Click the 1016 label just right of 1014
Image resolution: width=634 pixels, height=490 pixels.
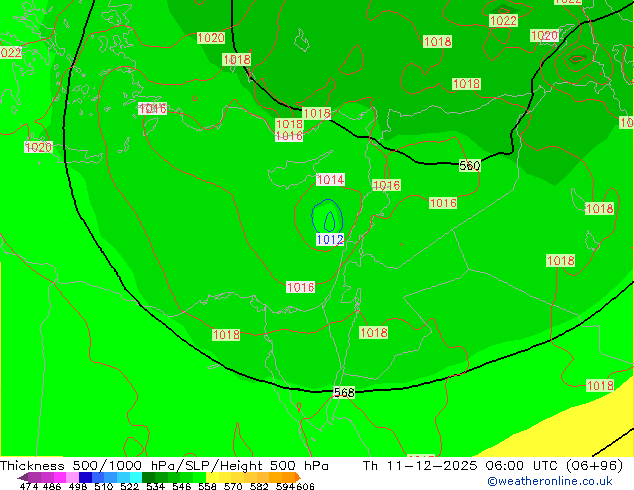tap(387, 185)
